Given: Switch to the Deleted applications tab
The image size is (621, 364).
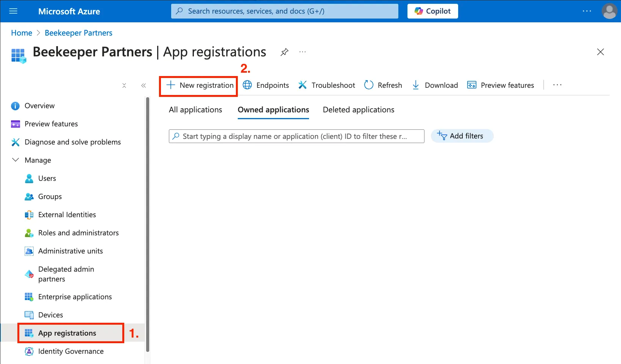Looking at the screenshot, I should pos(359,110).
